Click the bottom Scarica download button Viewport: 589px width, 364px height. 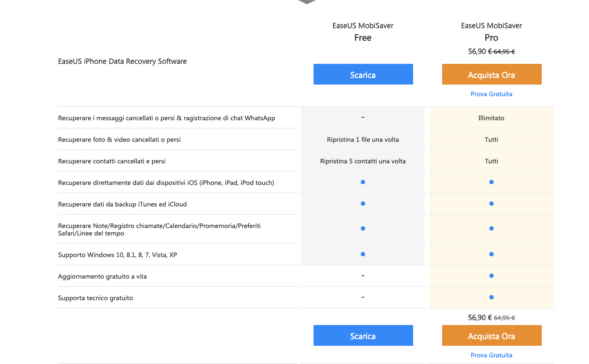tap(363, 336)
